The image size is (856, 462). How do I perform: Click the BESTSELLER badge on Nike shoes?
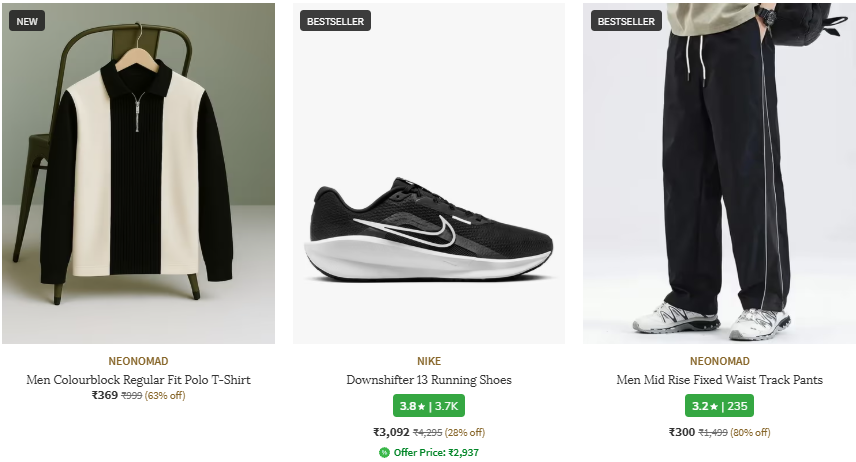coord(335,20)
